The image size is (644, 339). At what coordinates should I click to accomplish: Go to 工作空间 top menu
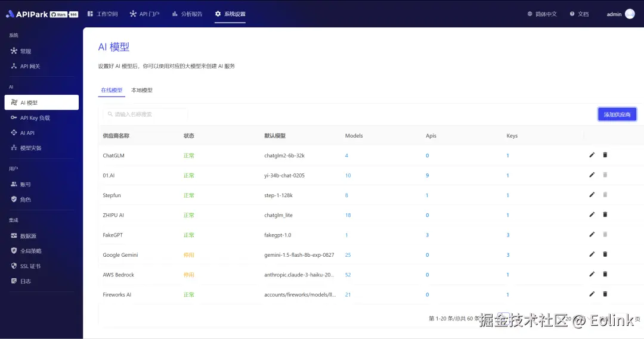point(103,14)
